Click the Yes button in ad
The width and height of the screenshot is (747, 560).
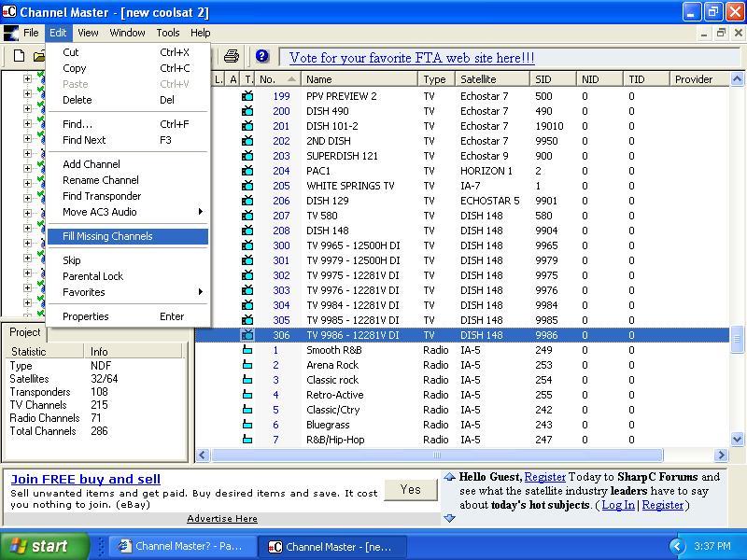click(410, 489)
